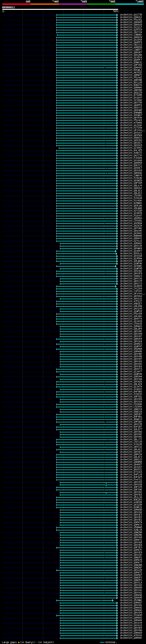Select hit UniRef100_B9N631

131,63
